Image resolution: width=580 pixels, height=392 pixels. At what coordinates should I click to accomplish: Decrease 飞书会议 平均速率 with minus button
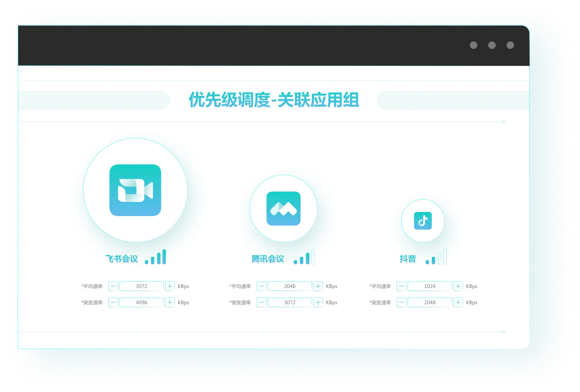click(x=113, y=286)
